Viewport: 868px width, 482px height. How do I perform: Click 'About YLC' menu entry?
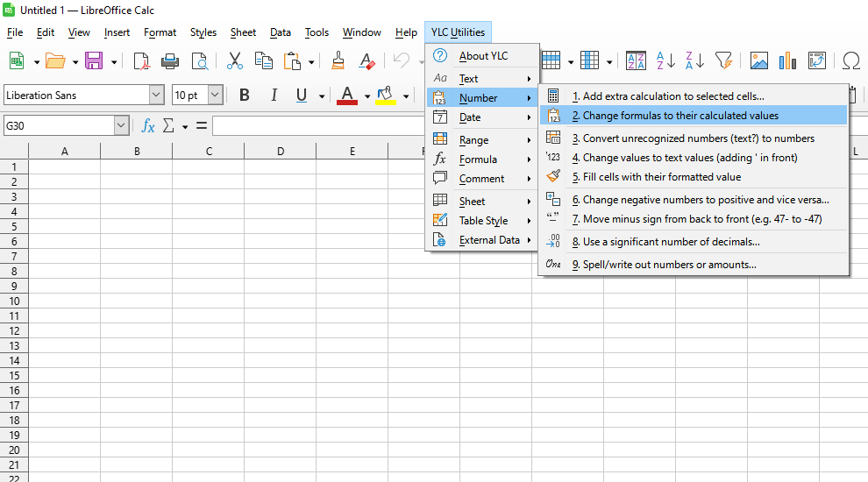pos(483,56)
